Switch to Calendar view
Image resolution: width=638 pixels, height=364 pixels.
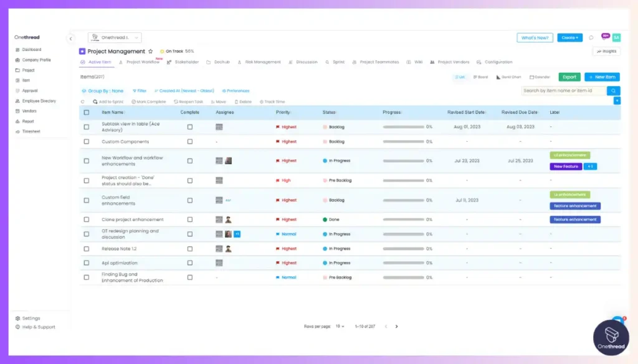540,77
